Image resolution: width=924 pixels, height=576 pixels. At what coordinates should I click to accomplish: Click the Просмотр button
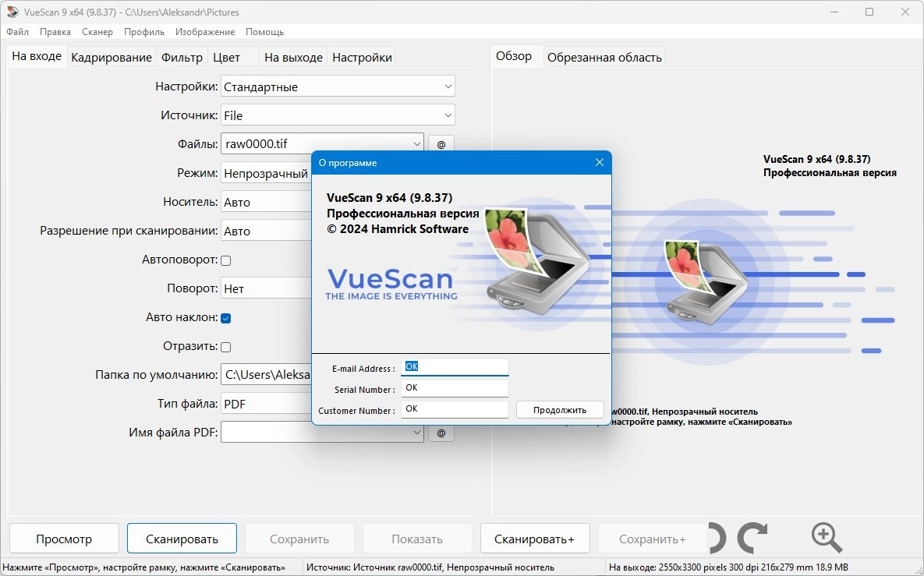click(64, 539)
